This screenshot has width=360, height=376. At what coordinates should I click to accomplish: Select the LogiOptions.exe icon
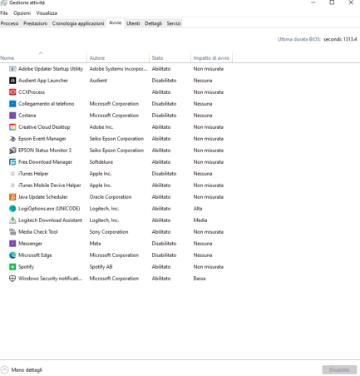click(x=12, y=209)
